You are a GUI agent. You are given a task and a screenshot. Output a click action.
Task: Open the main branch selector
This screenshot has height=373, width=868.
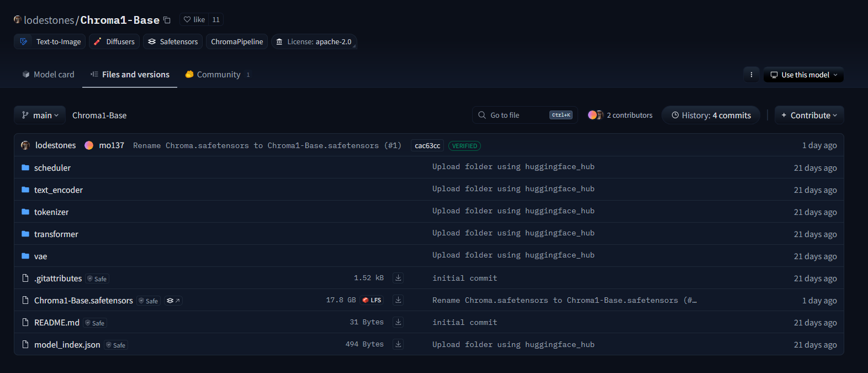(40, 115)
